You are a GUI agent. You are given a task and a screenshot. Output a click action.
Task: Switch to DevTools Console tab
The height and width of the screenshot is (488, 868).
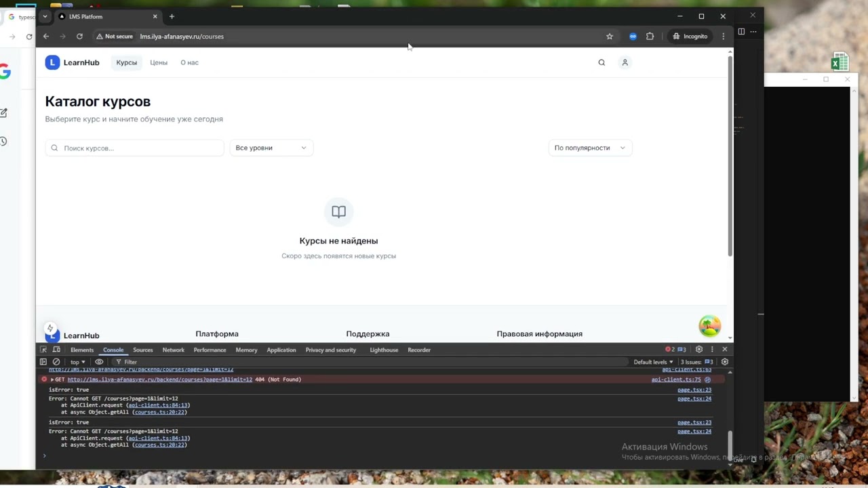click(113, 350)
